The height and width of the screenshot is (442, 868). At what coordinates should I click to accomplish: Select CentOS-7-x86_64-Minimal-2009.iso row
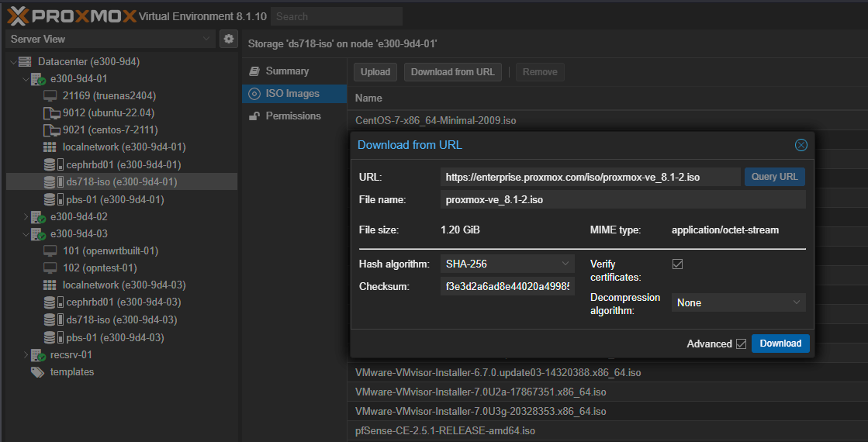[607, 120]
